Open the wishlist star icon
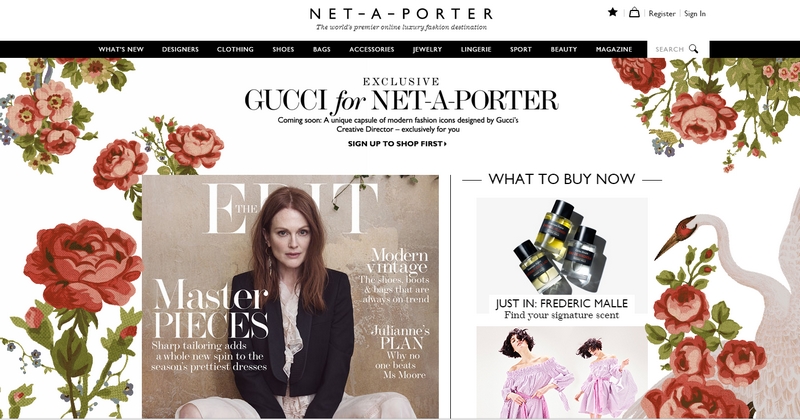The image size is (800, 420). click(613, 12)
